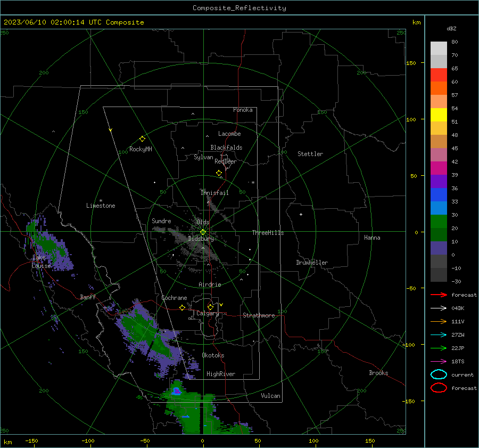
Task: Click the red forecast arrow legend icon
Action: (x=439, y=295)
